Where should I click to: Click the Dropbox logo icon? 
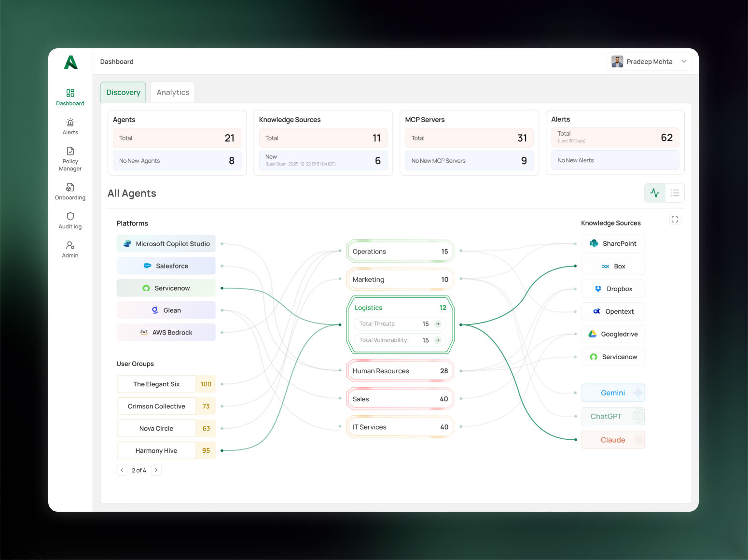(x=598, y=289)
